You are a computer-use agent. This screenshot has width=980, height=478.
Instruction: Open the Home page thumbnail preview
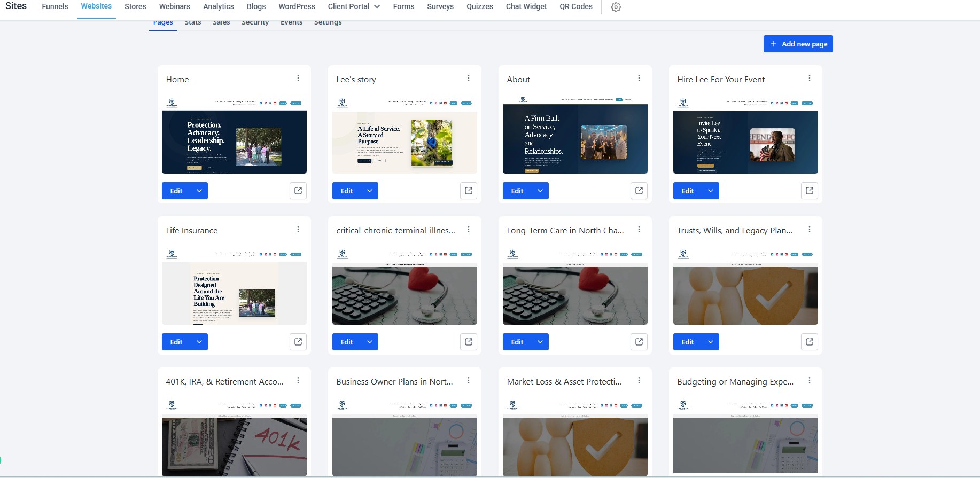234,135
